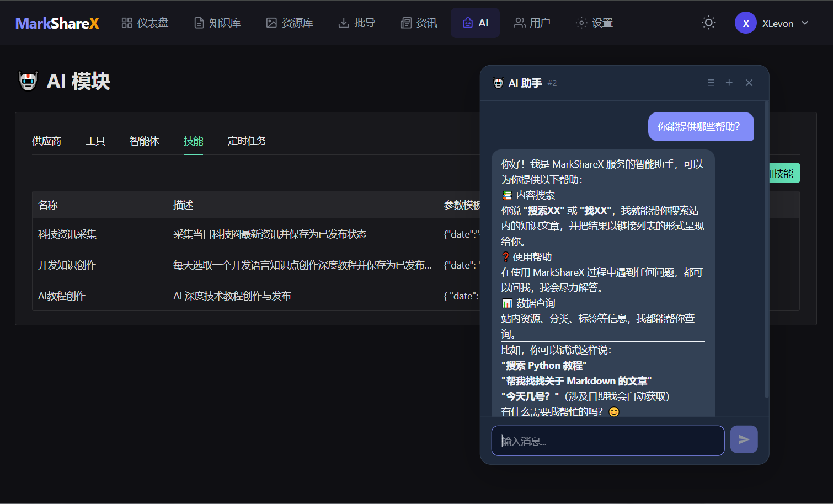Click the 名称 column header
The image size is (833, 504).
tap(48, 205)
